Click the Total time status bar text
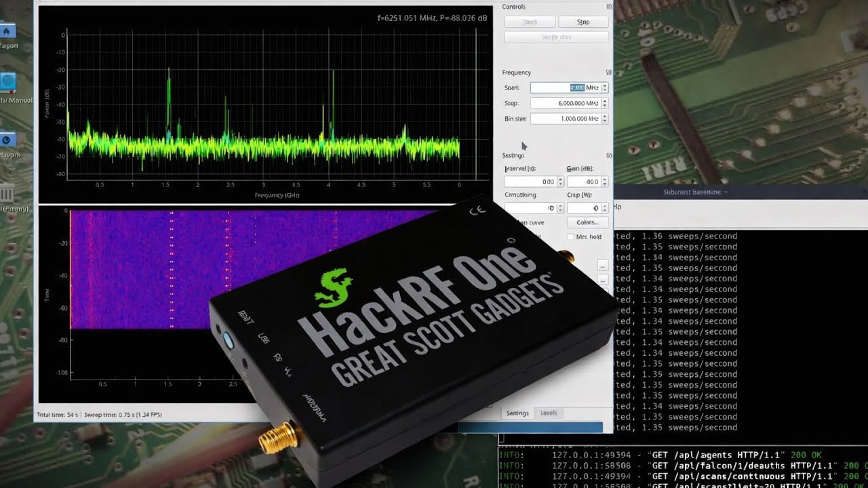 point(99,414)
